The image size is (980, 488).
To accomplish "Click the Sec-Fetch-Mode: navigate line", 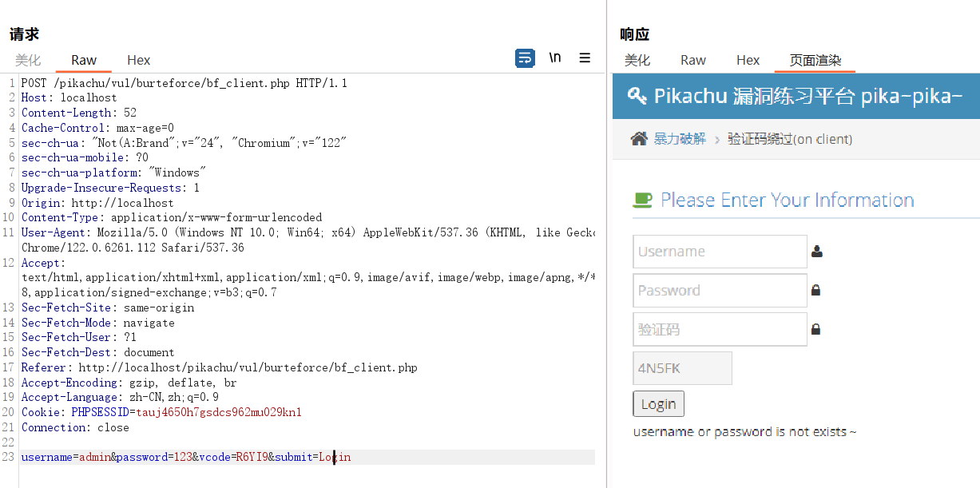I will pos(98,323).
